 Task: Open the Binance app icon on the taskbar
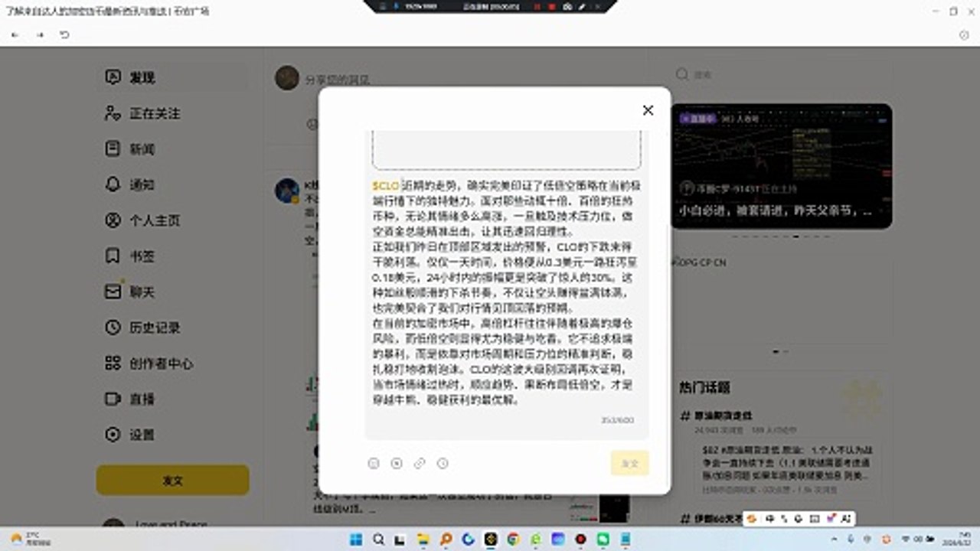(x=491, y=540)
